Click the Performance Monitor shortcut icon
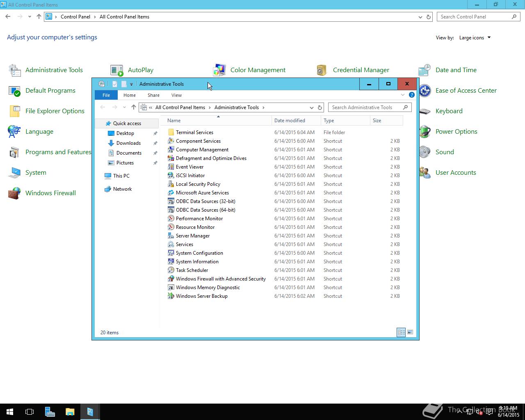The width and height of the screenshot is (525, 420). [171, 219]
